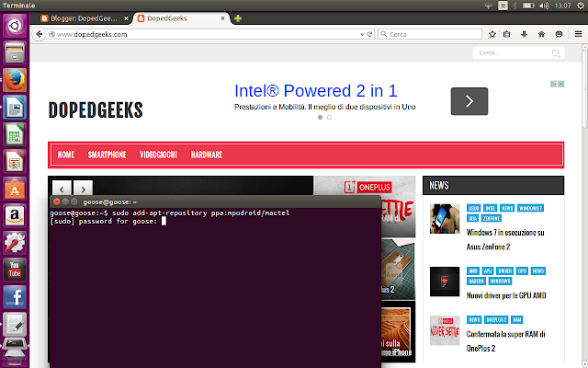The height and width of the screenshot is (368, 588).
Task: Focus the Firefox Cerca search box
Action: click(x=430, y=34)
